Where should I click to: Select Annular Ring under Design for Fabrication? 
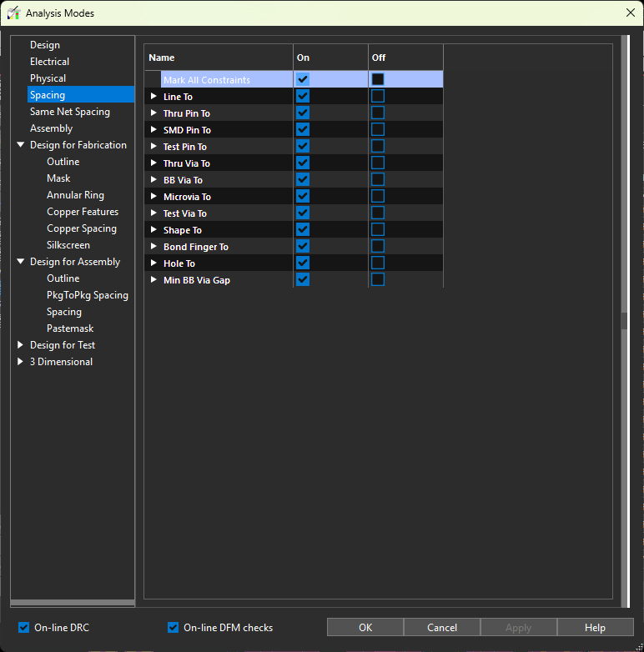click(x=75, y=195)
